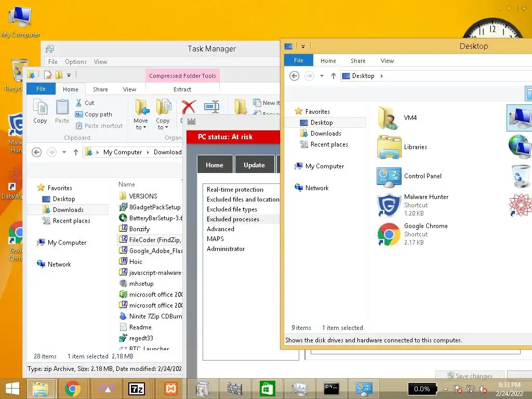Open File menu in Task Manager
The width and height of the screenshot is (532, 399).
[52, 62]
